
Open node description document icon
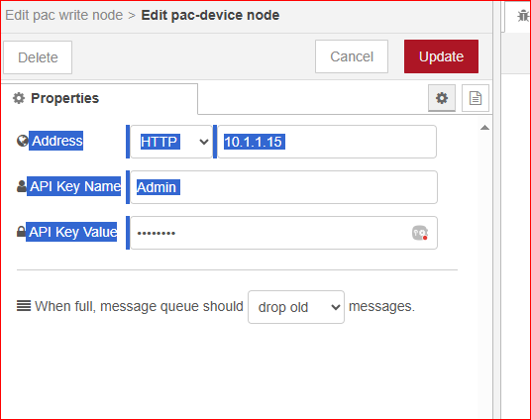pos(476,98)
